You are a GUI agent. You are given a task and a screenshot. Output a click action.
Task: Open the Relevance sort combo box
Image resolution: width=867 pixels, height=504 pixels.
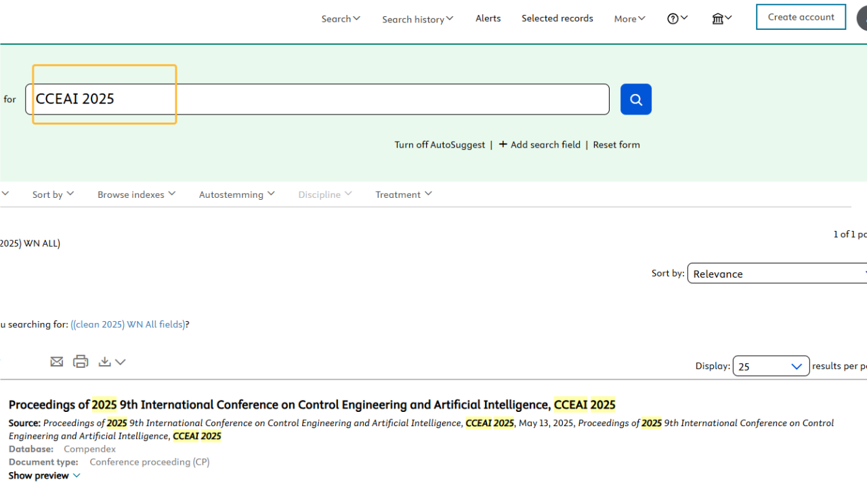(x=777, y=273)
